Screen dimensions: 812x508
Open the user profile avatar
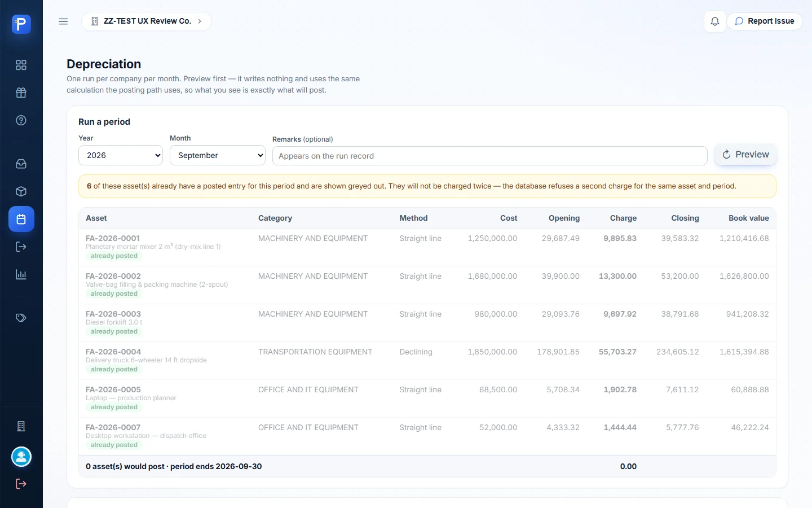click(x=21, y=457)
